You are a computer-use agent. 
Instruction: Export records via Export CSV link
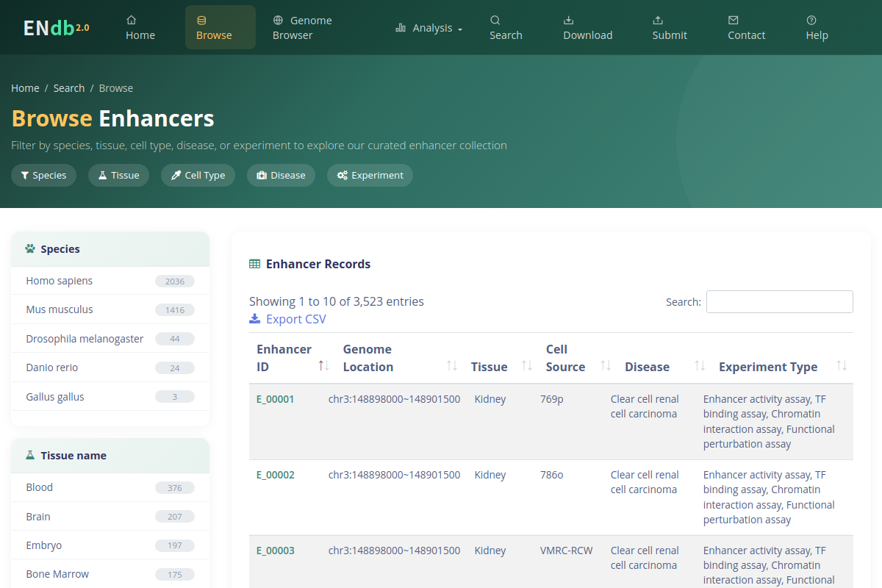pos(287,319)
